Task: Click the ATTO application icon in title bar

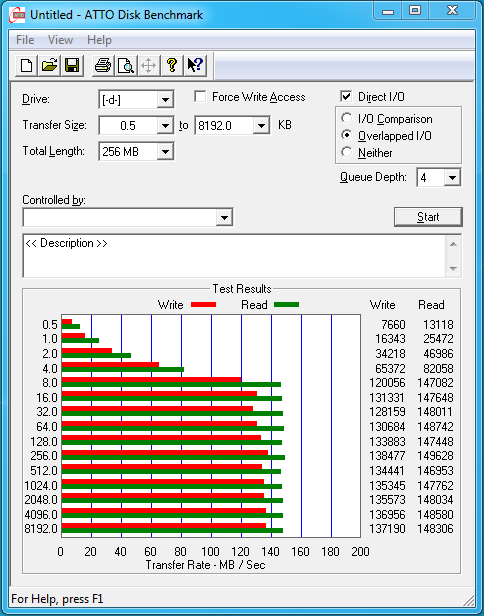Action: click(17, 16)
